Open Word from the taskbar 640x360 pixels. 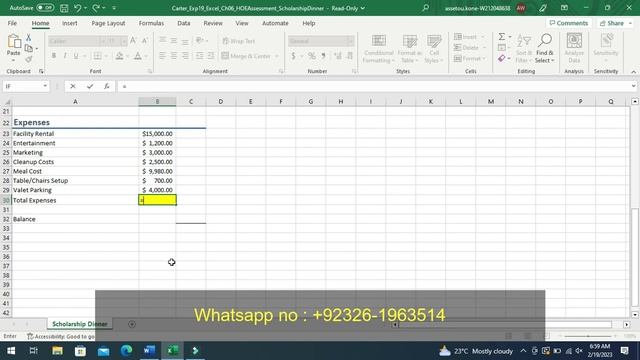coord(149,351)
